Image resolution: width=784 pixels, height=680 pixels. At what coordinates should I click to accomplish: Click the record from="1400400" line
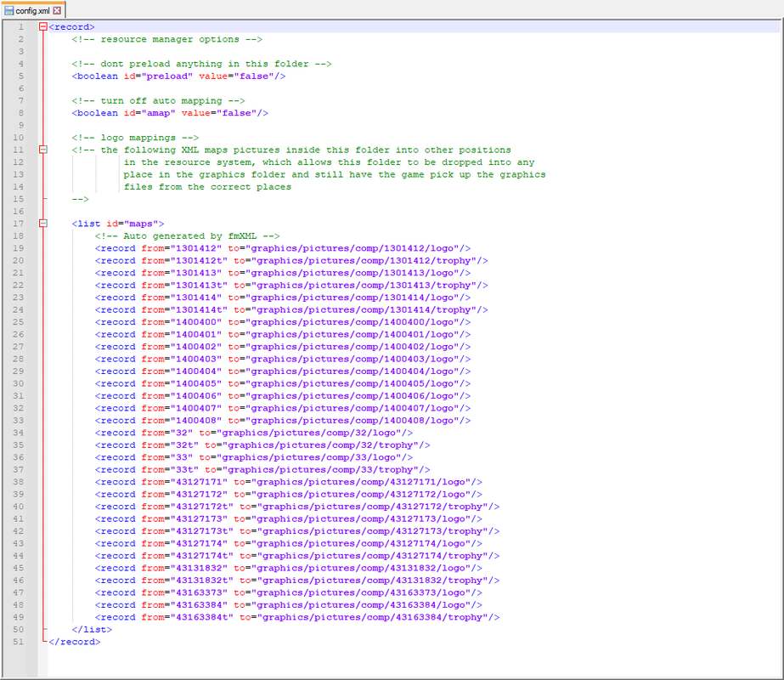pyautogui.click(x=283, y=322)
